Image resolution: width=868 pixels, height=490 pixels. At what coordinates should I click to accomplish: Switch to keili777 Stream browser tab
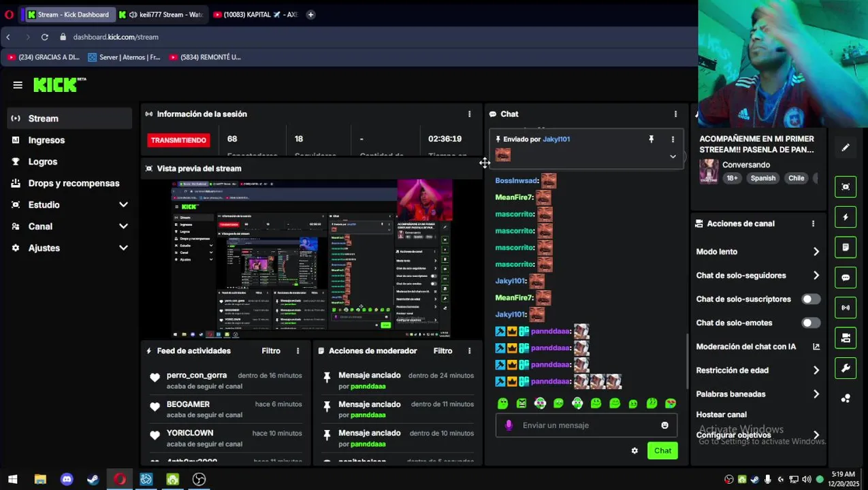click(161, 14)
